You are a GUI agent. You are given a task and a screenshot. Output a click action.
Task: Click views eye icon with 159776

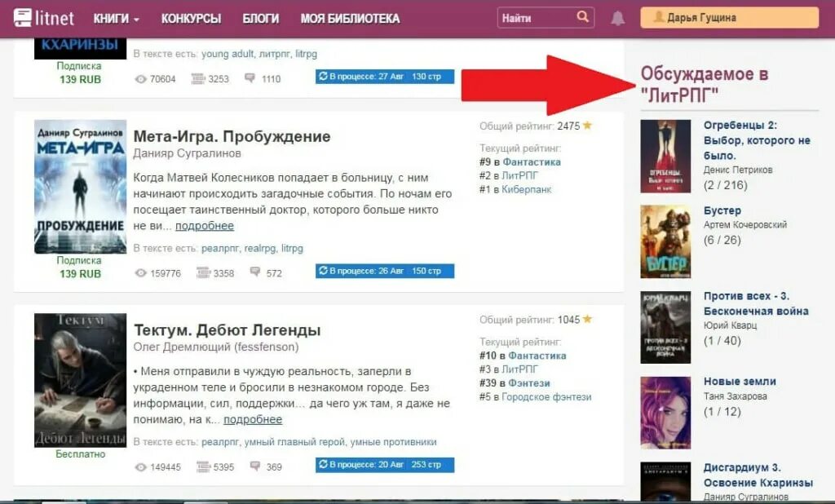pos(140,272)
